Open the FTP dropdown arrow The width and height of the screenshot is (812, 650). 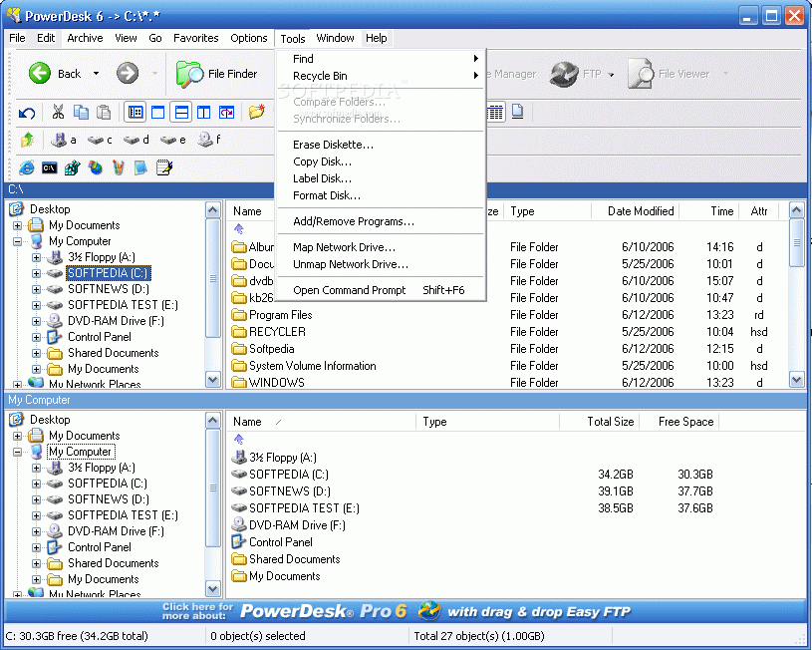pyautogui.click(x=611, y=75)
